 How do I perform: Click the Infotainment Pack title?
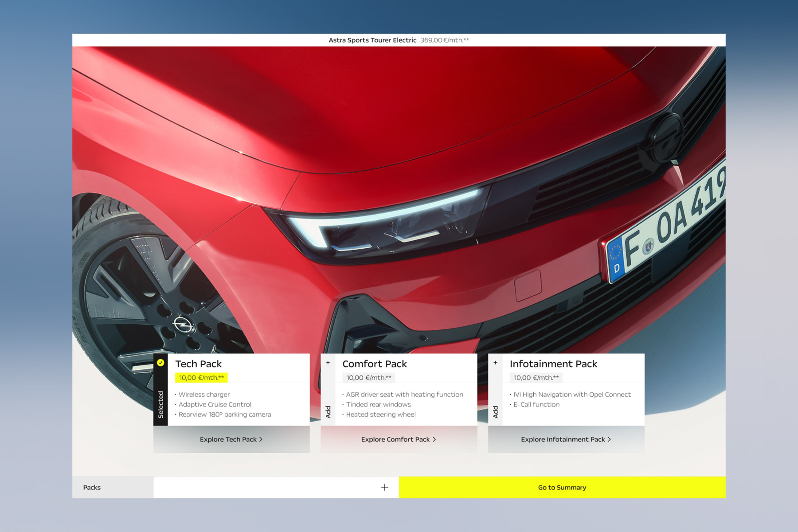click(553, 364)
